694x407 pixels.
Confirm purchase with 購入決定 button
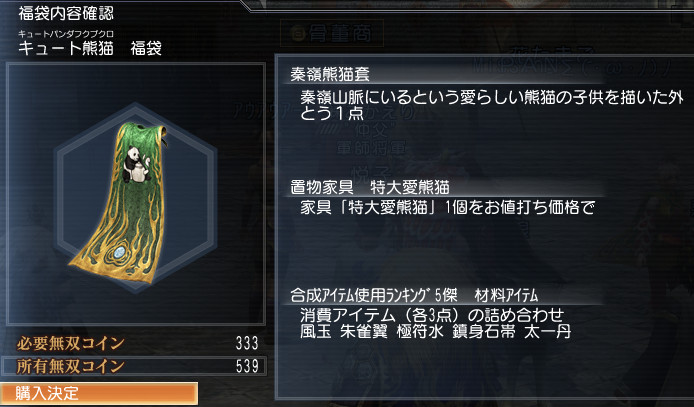[99, 393]
